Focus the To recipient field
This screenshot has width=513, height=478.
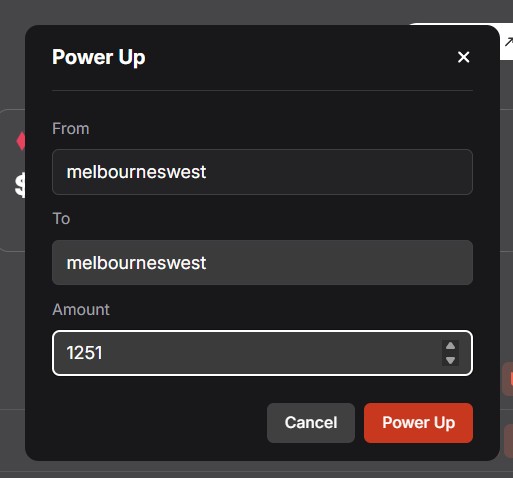(x=262, y=263)
